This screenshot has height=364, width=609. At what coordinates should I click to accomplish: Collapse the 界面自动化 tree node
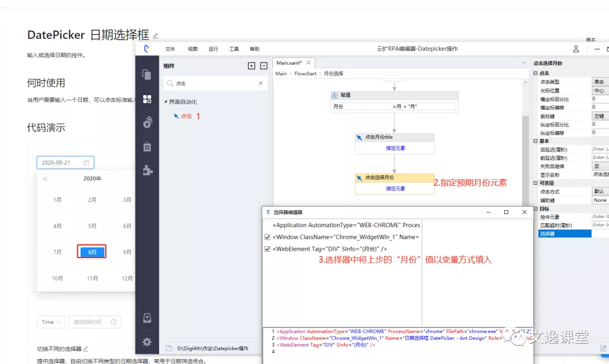point(166,102)
